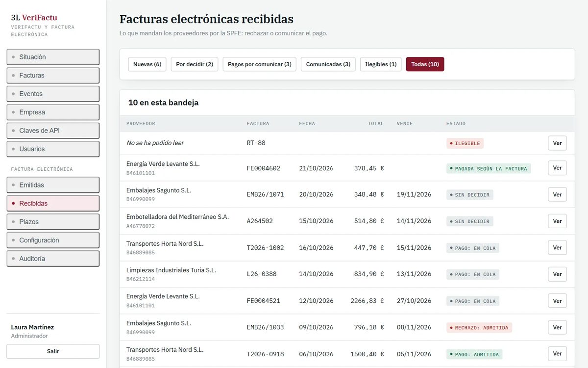
Task: Click the ILEGIBLE status badge
Action: point(465,143)
